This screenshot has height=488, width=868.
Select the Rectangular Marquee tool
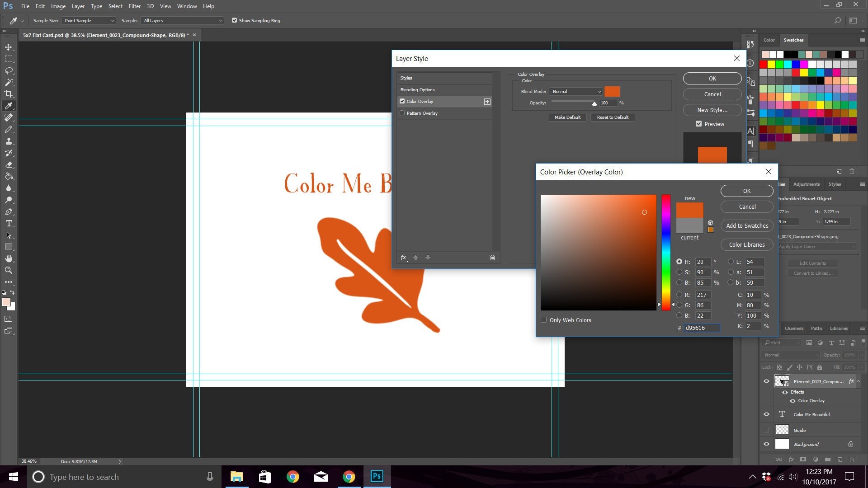[9, 59]
